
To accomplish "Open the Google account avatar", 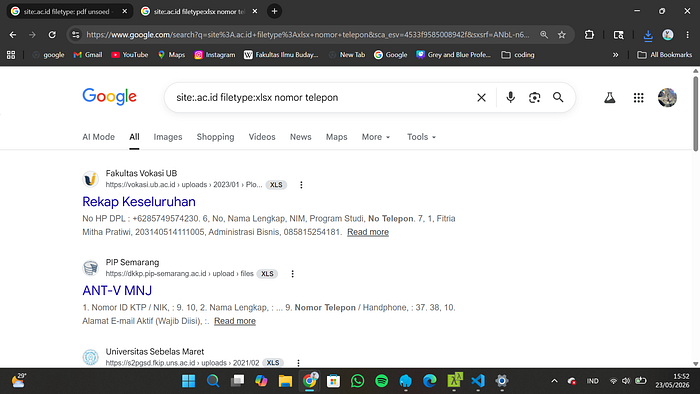I will click(667, 98).
